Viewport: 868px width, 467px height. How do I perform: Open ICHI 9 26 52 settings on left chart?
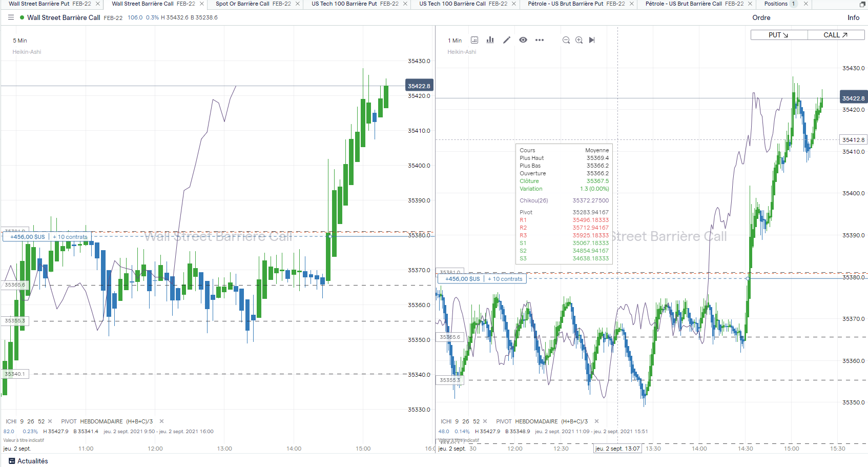click(x=25, y=421)
